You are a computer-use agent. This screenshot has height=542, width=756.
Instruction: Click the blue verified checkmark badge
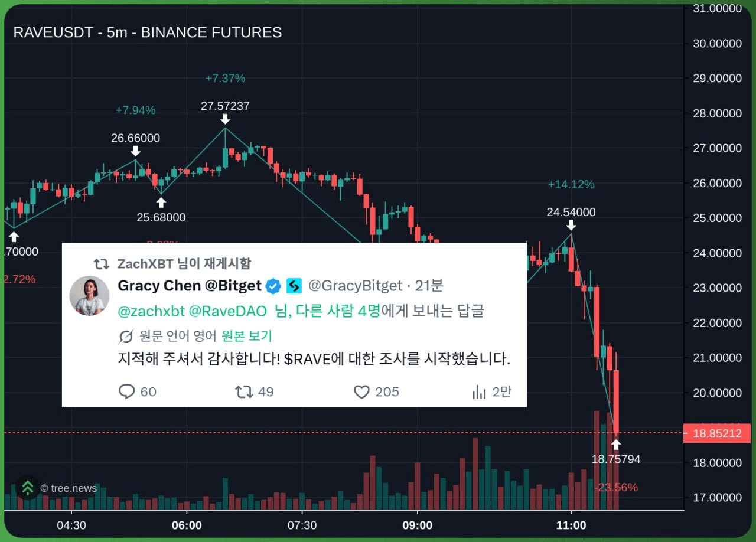click(273, 286)
